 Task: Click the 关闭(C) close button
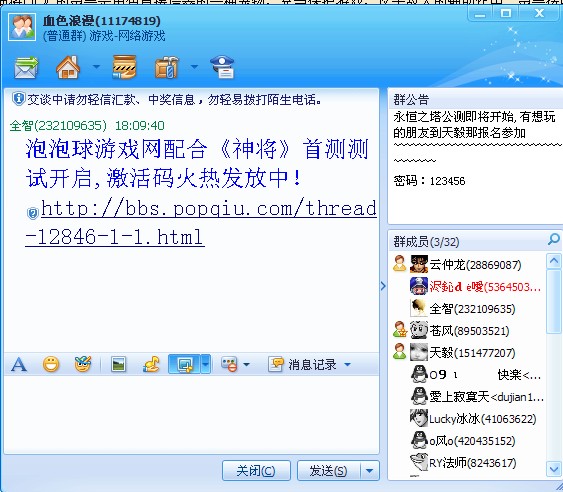pyautogui.click(x=256, y=470)
